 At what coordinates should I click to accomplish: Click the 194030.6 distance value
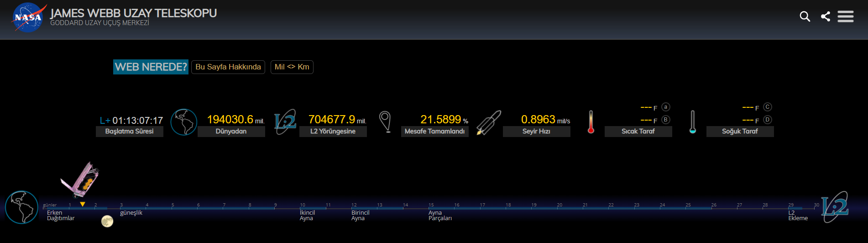point(230,120)
